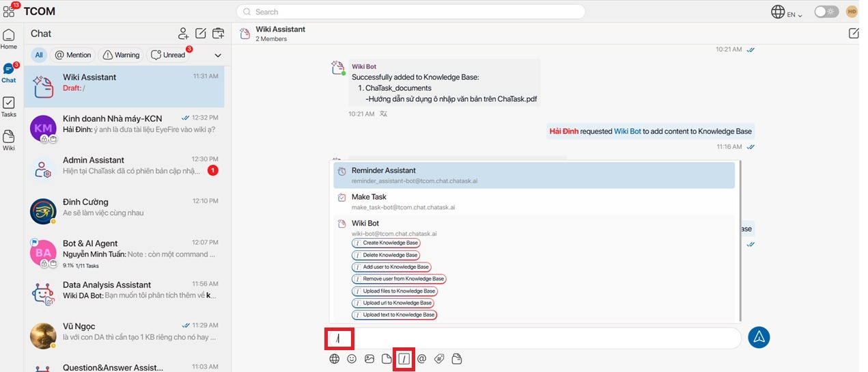Open the EN language dropdown

click(786, 12)
